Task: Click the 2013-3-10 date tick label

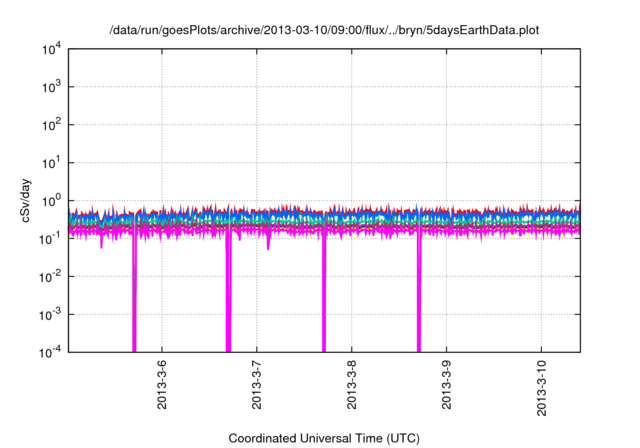Action: [x=541, y=388]
